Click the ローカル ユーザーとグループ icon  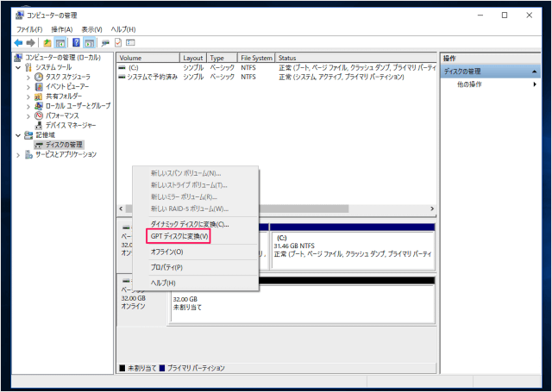(x=39, y=106)
